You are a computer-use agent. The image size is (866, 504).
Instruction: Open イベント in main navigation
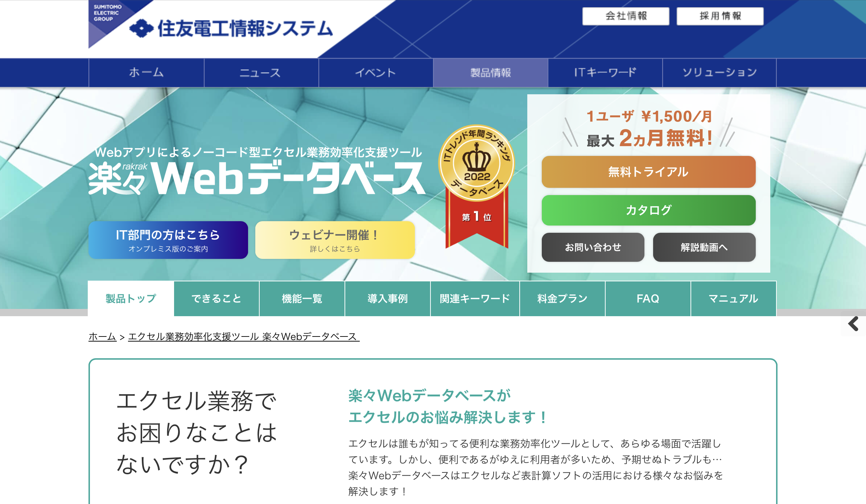(376, 73)
